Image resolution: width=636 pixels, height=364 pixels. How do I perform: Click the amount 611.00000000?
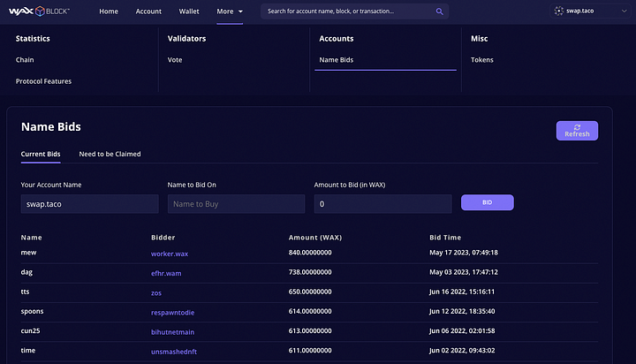pos(310,350)
